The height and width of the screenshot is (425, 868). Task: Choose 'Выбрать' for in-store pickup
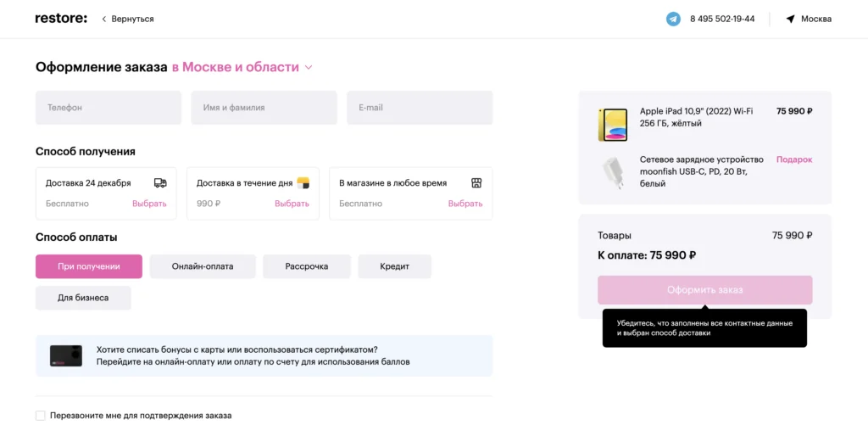tap(465, 204)
